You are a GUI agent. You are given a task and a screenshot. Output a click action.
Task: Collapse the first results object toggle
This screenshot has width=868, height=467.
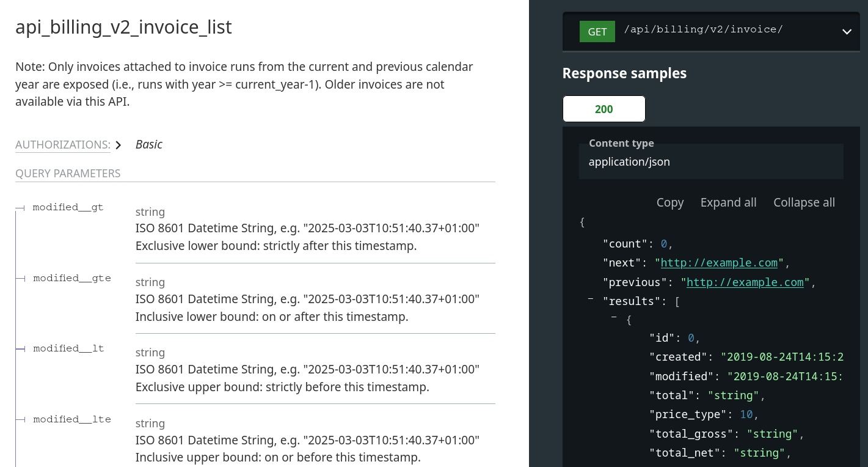[614, 318]
